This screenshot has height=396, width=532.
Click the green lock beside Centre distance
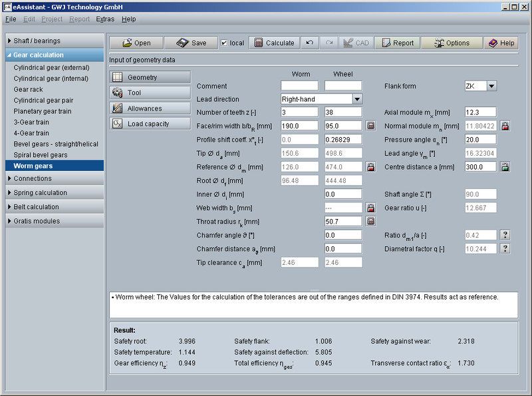tap(505, 167)
